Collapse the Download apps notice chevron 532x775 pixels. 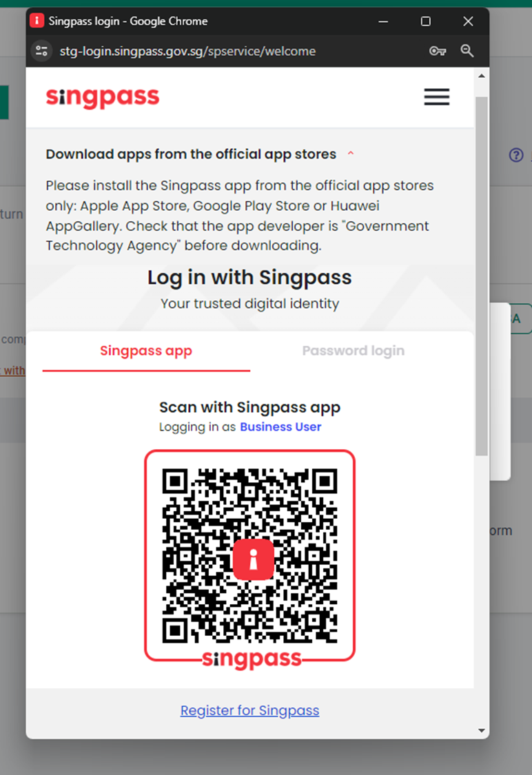point(351,154)
